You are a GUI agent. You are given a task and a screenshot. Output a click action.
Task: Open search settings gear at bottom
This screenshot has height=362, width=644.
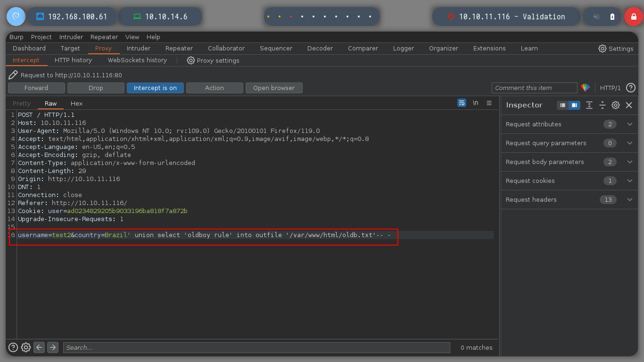click(x=26, y=347)
